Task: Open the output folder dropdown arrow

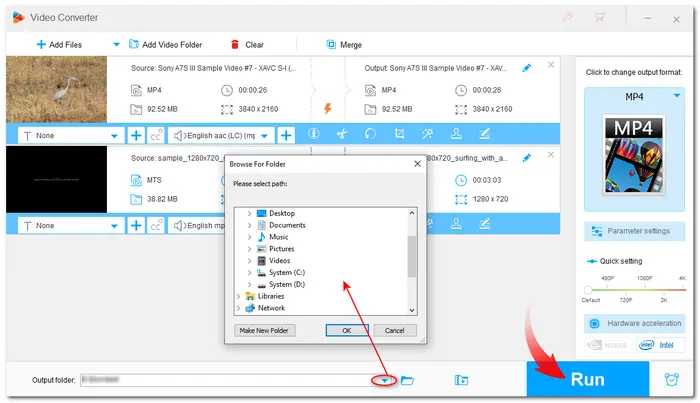Action: 384,381
